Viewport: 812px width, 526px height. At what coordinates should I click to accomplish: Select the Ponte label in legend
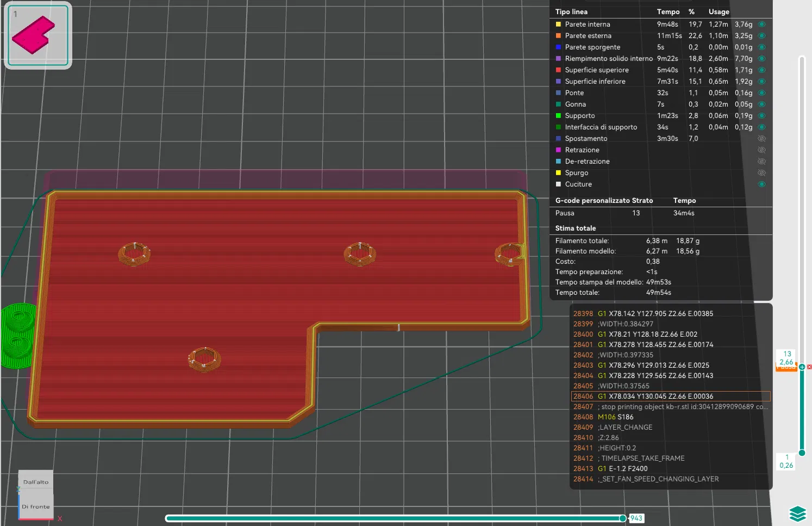pos(574,93)
